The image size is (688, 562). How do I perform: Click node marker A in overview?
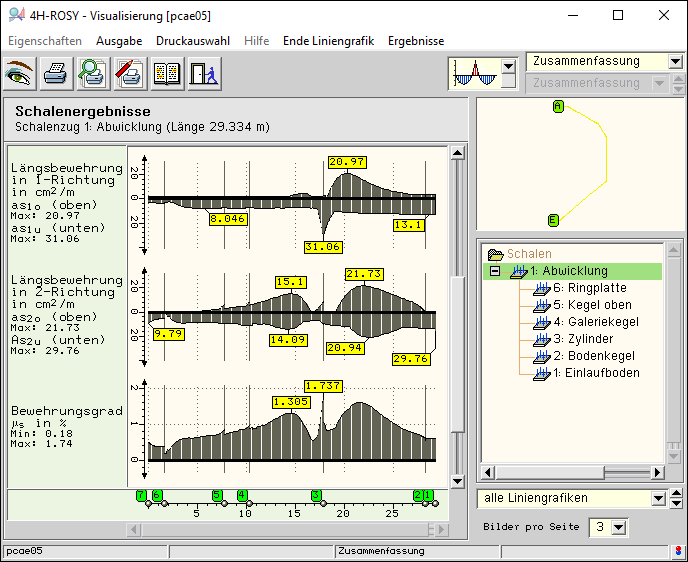coord(558,106)
